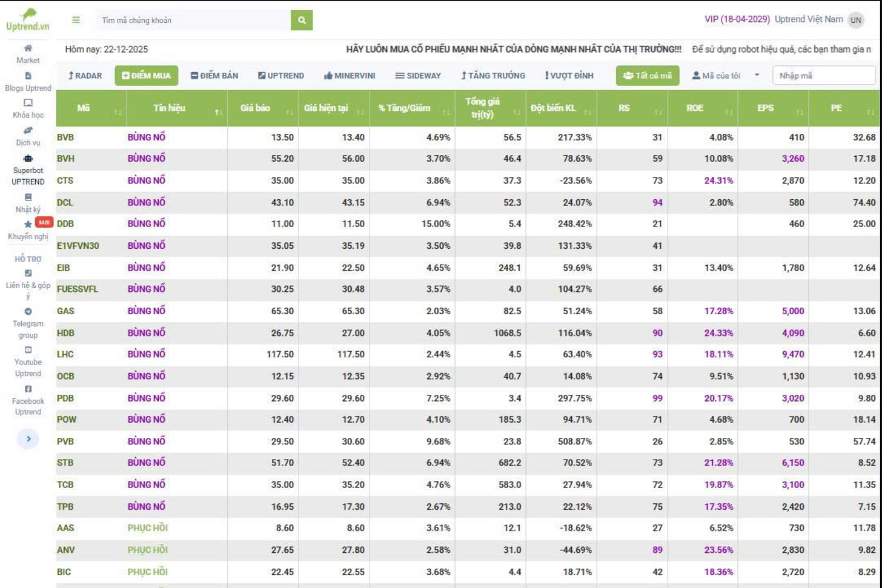This screenshot has width=882, height=588.
Task: Sort table by Mã column
Action: click(91, 108)
